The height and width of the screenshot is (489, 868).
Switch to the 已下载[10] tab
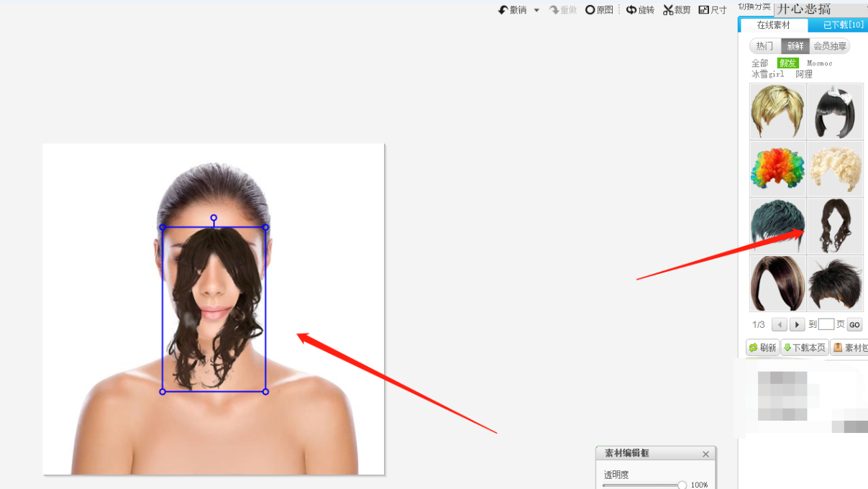coord(839,25)
